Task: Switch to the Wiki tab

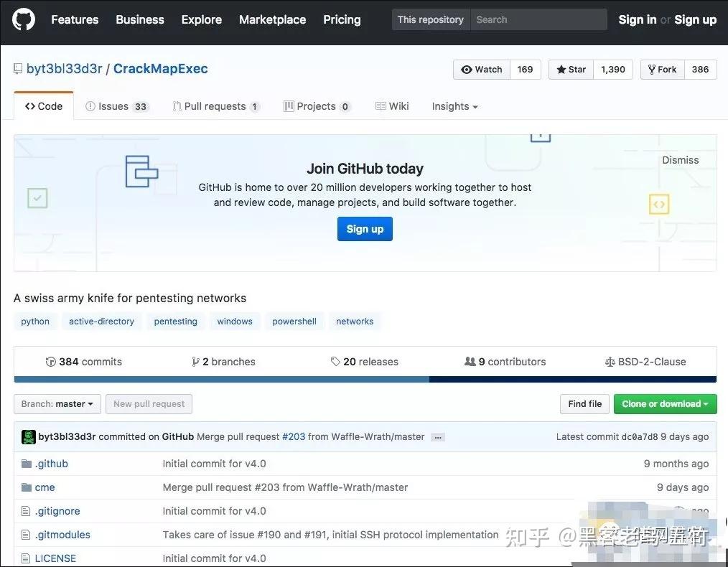Action: point(392,106)
